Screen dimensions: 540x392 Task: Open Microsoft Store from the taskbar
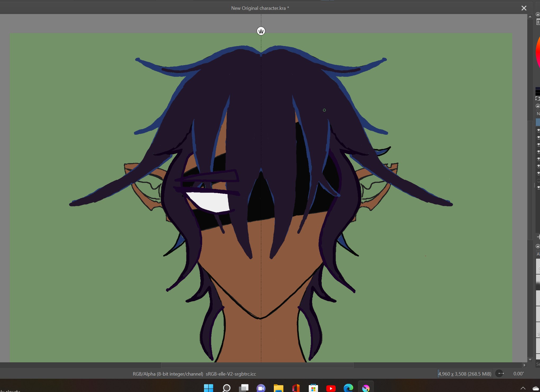[x=313, y=388]
